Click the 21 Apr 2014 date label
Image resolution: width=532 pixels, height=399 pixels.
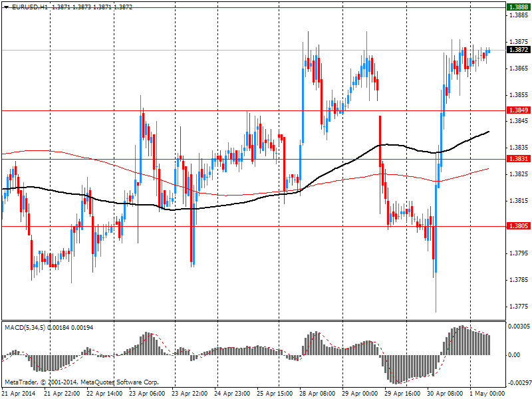click(19, 394)
